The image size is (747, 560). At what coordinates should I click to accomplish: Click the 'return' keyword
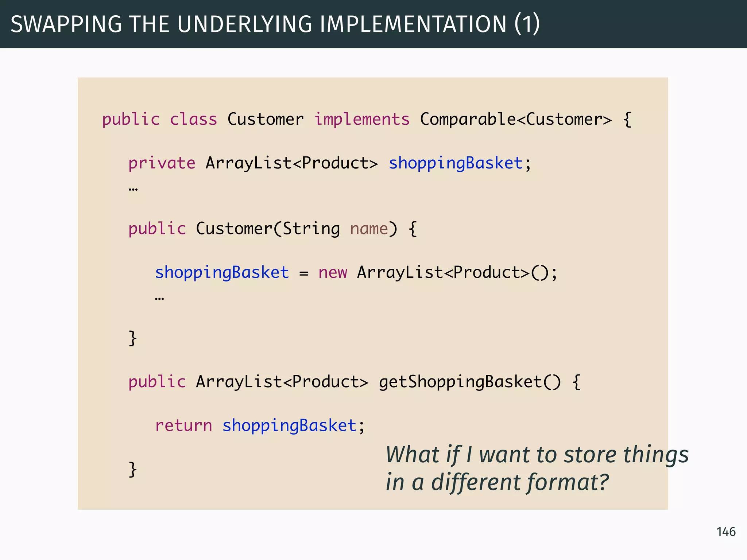pyautogui.click(x=183, y=426)
